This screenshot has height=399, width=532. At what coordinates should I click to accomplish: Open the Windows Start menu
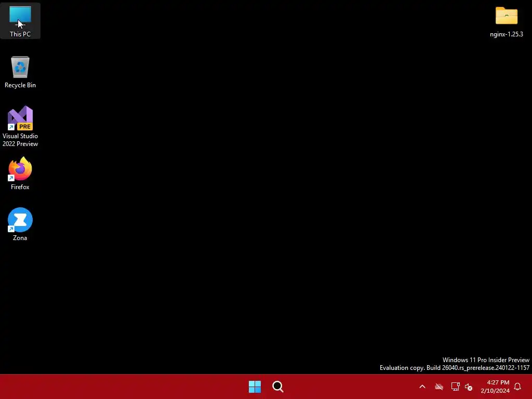click(255, 387)
